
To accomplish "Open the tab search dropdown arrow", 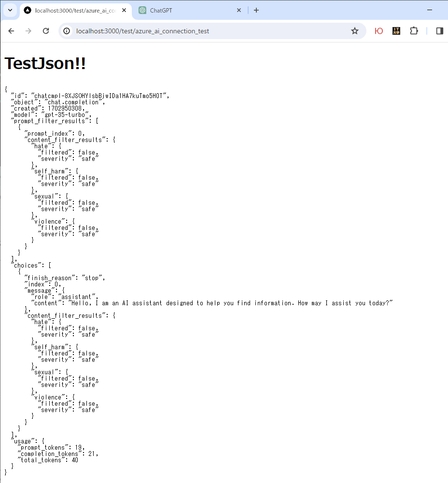I will coord(10,10).
